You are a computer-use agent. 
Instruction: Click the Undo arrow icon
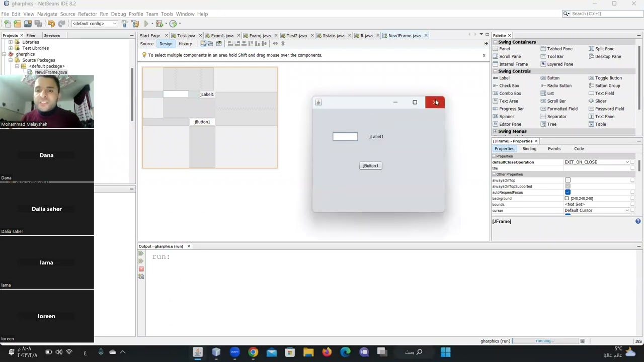(51, 24)
